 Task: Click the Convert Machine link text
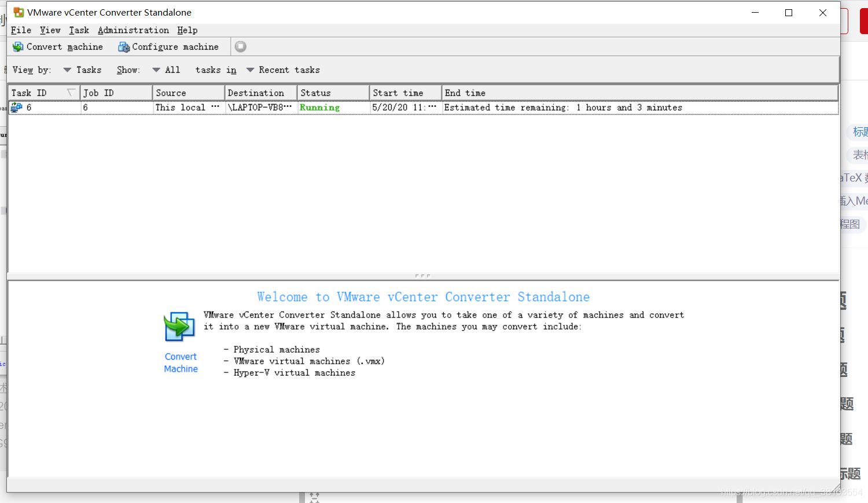pos(181,363)
